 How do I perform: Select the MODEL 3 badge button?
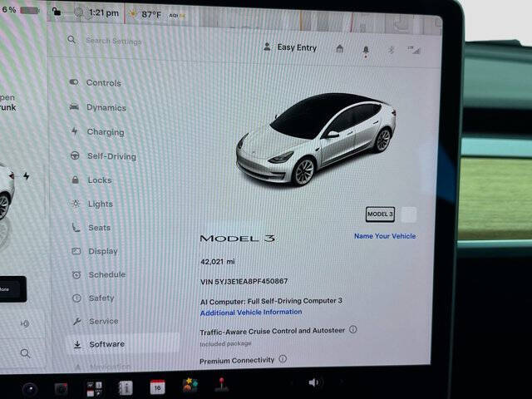pyautogui.click(x=380, y=214)
